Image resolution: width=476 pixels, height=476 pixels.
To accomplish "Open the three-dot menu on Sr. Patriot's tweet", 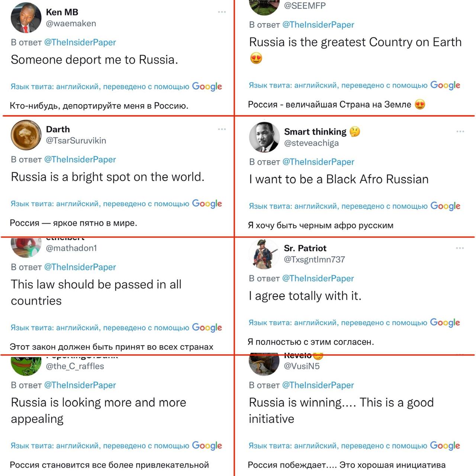I will (x=460, y=248).
